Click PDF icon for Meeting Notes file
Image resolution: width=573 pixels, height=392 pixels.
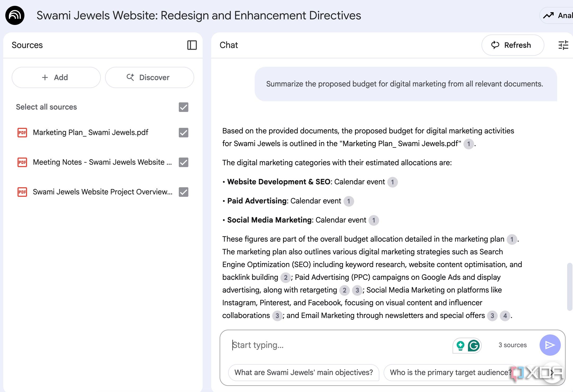(22, 162)
